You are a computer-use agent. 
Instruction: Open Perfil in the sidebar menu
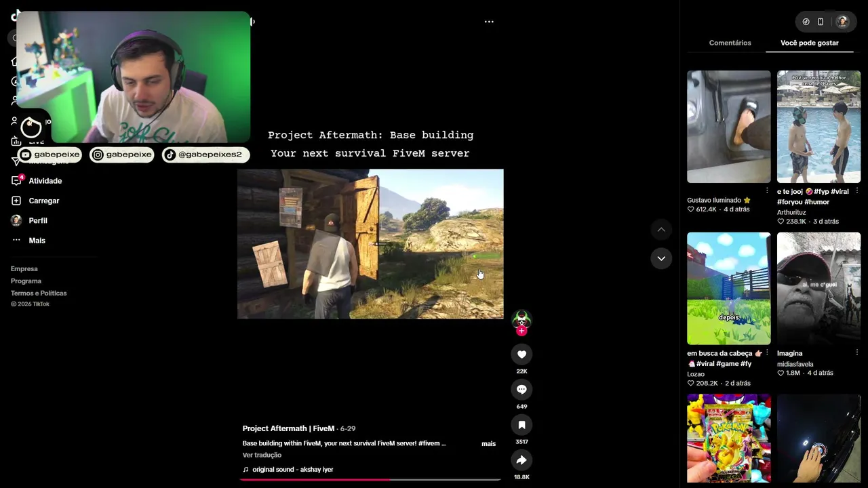(38, 220)
